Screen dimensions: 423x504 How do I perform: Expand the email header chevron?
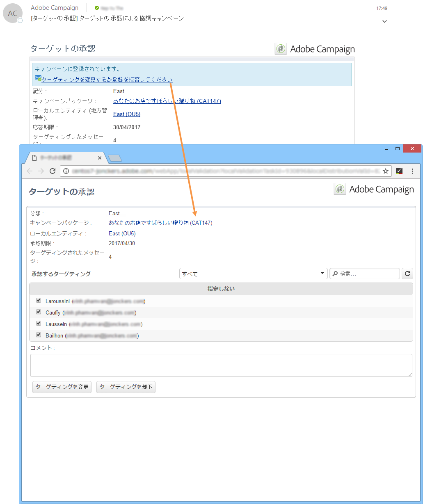384,21
